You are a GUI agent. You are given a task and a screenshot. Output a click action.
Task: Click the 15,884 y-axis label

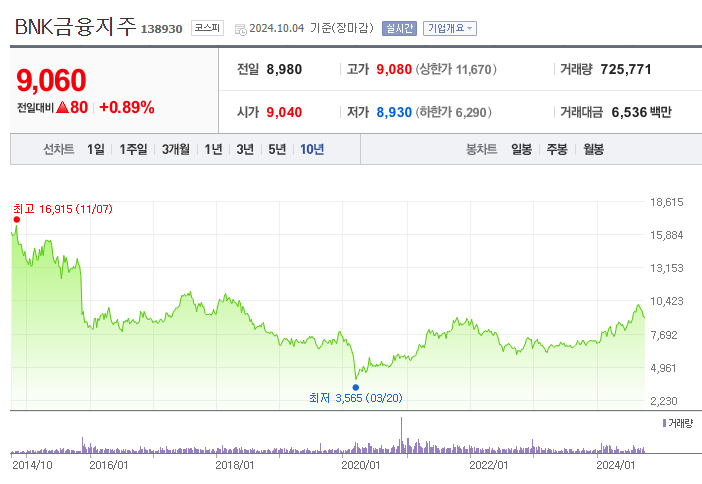667,236
